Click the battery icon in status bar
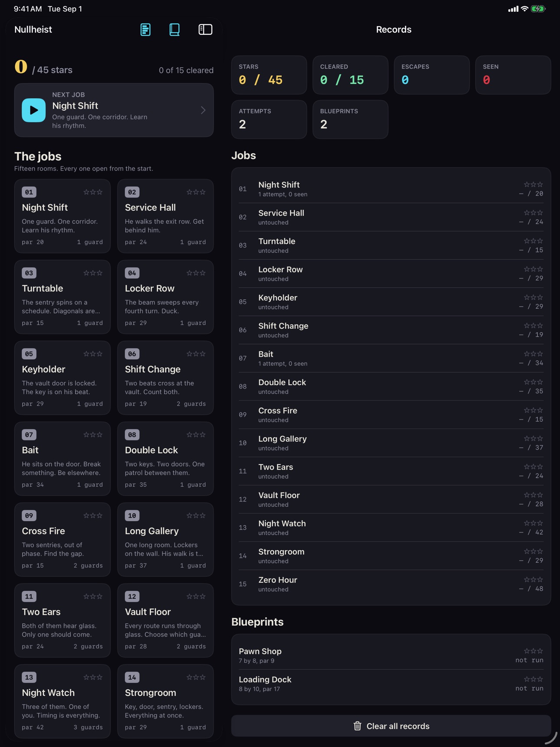 (x=538, y=9)
